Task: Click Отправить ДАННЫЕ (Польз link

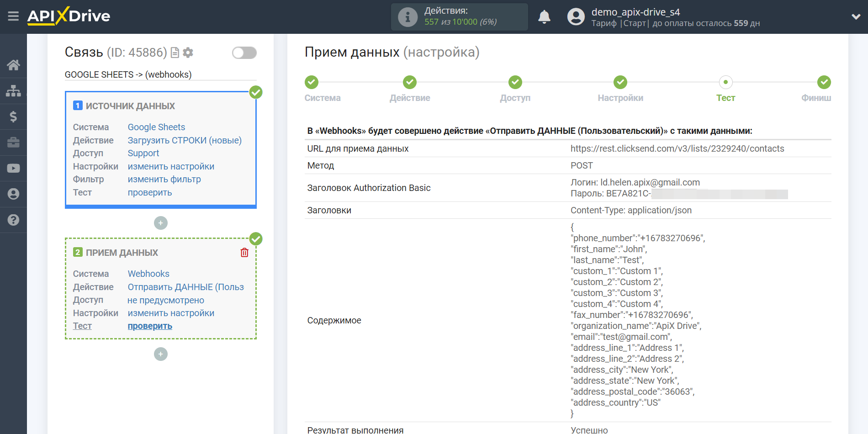Action: point(185,287)
